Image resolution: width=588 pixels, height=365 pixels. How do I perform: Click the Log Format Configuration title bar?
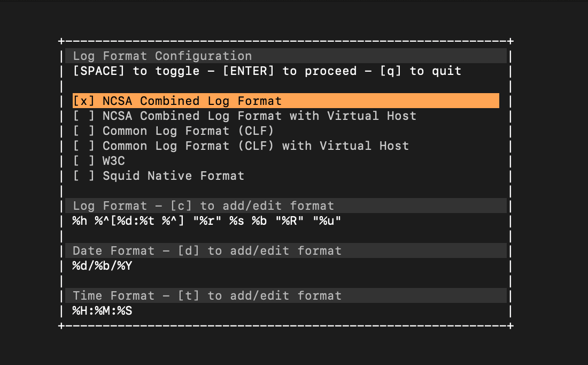(x=286, y=56)
